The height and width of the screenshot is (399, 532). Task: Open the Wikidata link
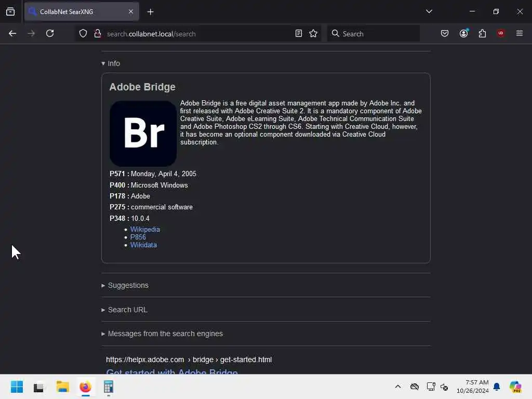pos(143,245)
